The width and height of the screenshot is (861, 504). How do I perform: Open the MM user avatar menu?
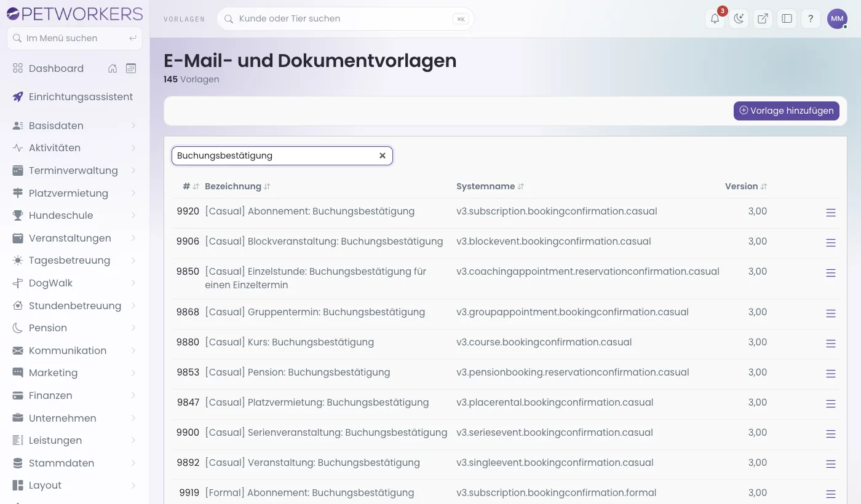[x=837, y=18]
